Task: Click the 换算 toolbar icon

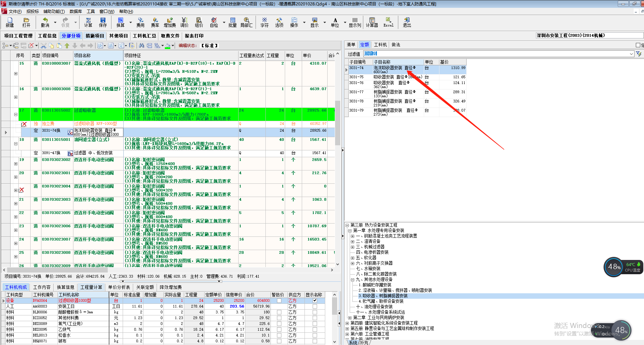Action: click(121, 22)
